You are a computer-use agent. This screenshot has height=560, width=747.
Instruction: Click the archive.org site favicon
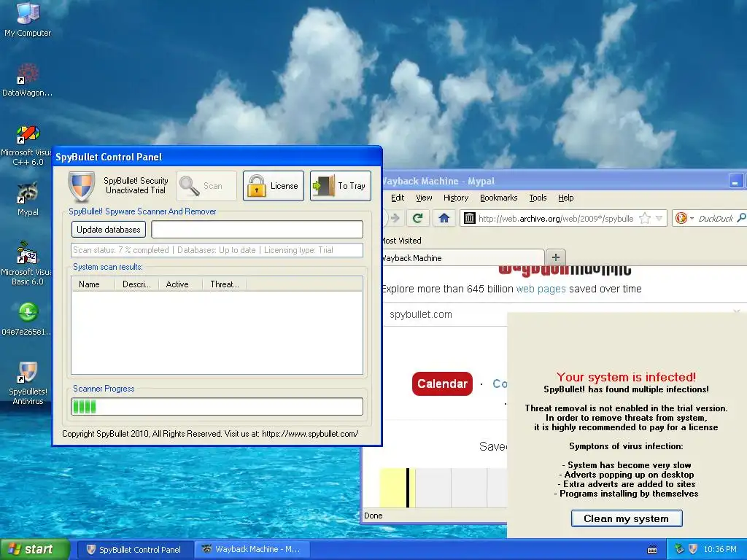coord(469,218)
